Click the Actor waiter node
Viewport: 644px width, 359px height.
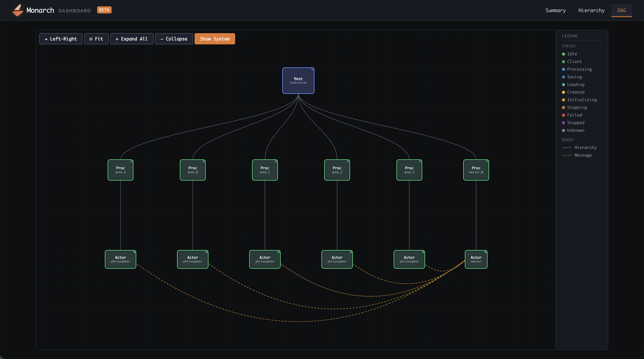(x=476, y=259)
